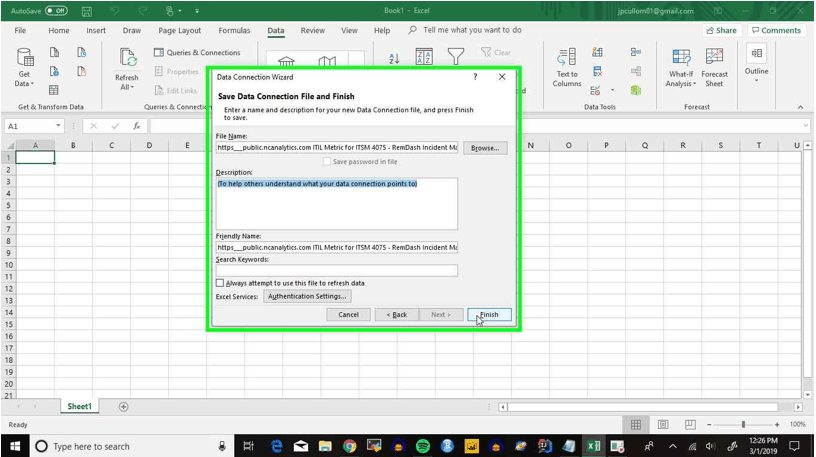816x457 pixels.
Task: Open Queries & Connections pane
Action: pyautogui.click(x=197, y=53)
